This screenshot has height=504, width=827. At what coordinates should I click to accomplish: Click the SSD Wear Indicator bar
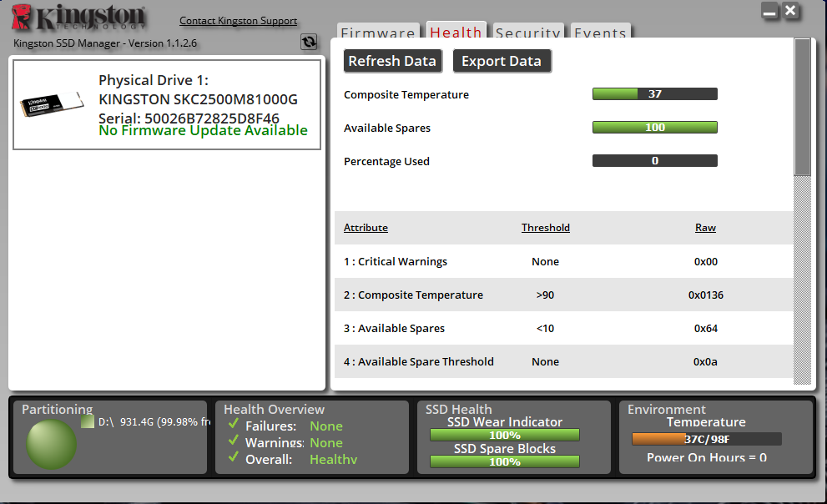504,435
